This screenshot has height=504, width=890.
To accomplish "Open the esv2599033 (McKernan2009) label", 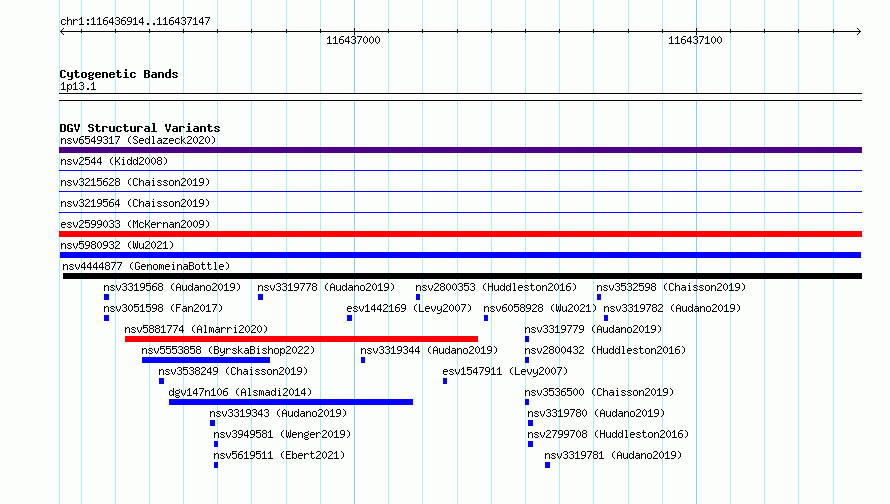I will click(x=135, y=224).
